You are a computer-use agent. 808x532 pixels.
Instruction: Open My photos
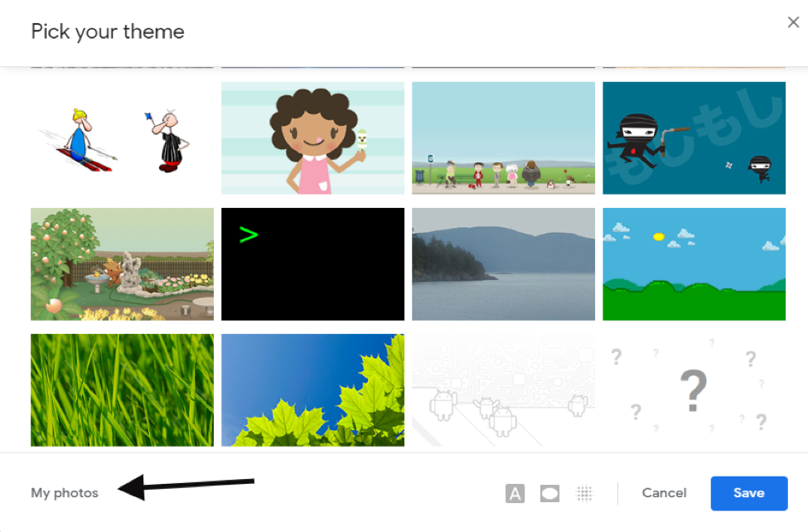pyautogui.click(x=65, y=493)
